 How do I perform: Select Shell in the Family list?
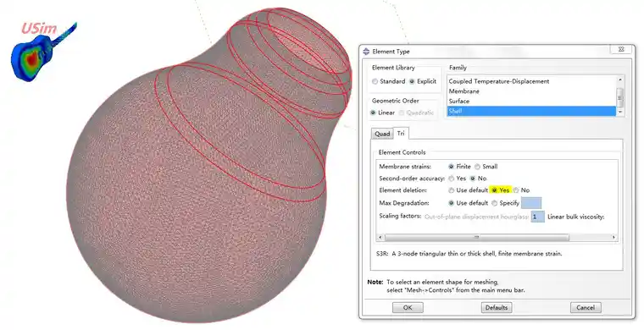531,111
